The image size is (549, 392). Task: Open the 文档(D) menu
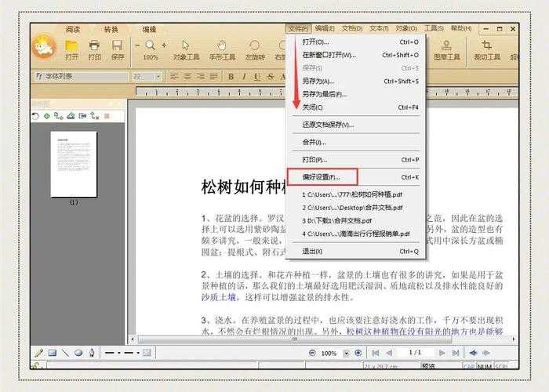point(352,28)
